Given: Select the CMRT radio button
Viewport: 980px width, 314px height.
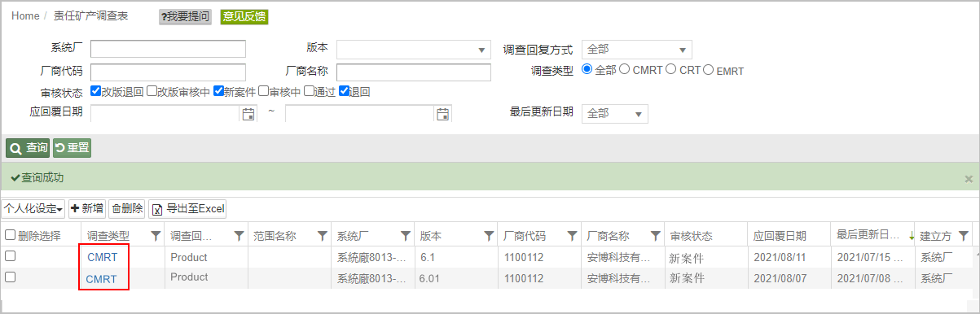Looking at the screenshot, I should 625,70.
